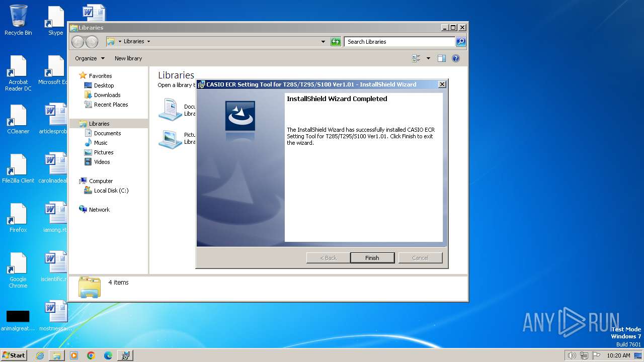Select Network in the navigation pane
This screenshot has width=644, height=362.
point(99,210)
